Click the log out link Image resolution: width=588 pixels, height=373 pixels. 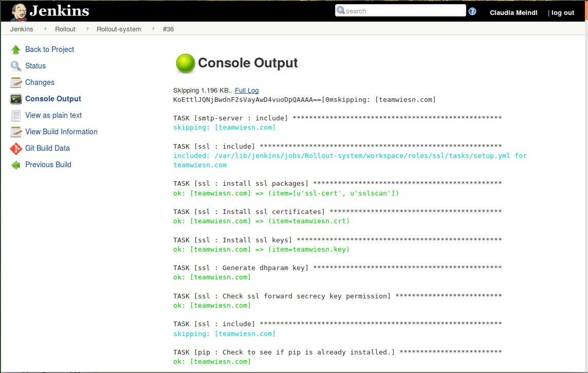point(562,12)
